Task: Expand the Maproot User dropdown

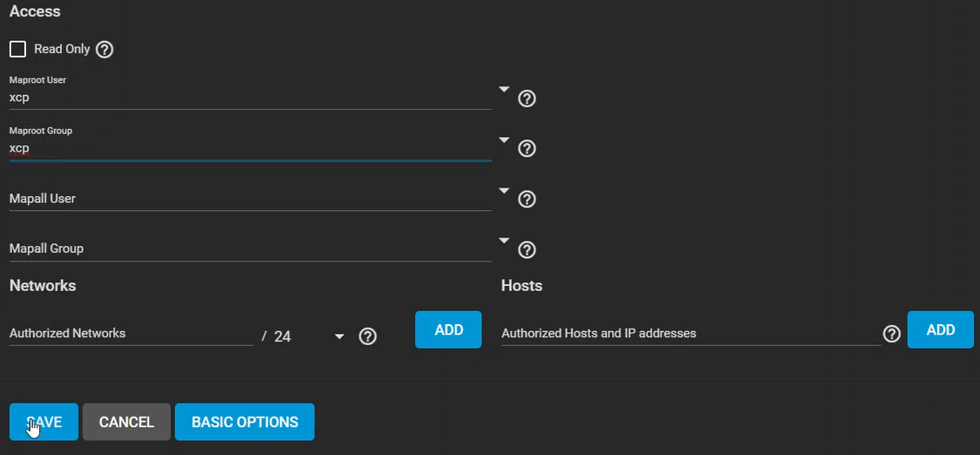Action: (503, 89)
